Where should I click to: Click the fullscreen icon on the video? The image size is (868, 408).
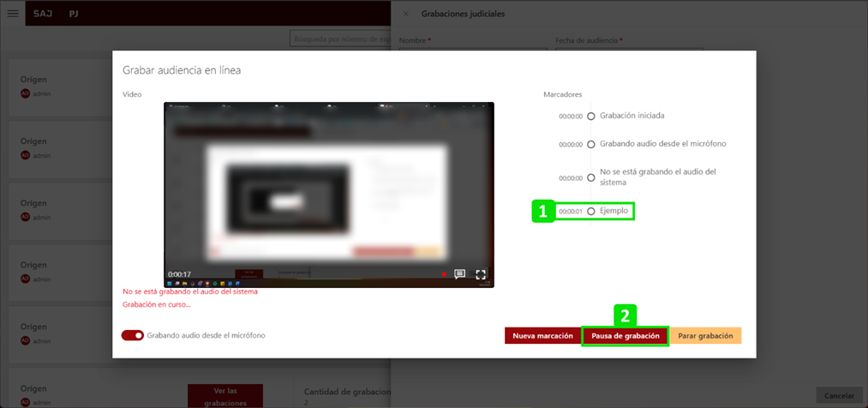481,274
